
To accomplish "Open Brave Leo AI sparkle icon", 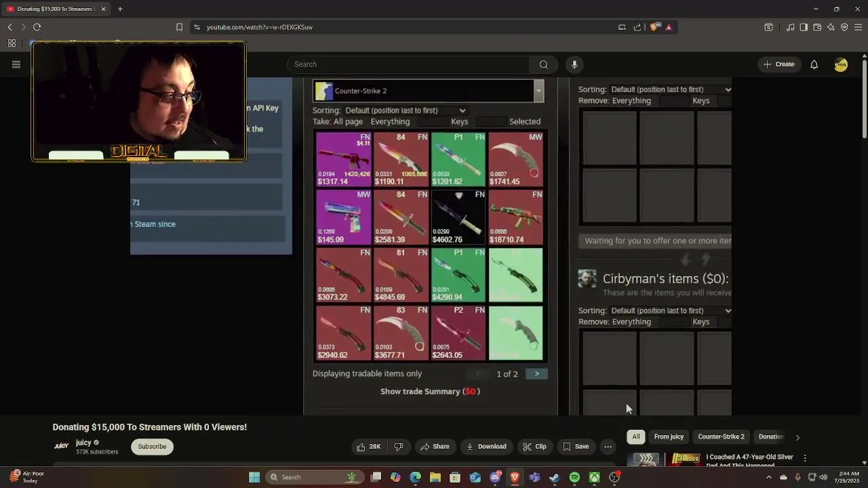I will [831, 27].
